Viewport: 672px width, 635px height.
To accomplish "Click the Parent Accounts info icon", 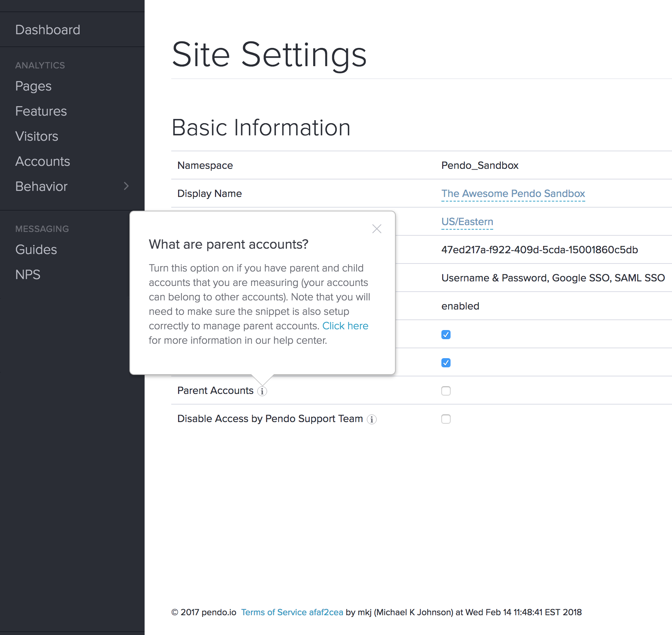I will coord(262,391).
